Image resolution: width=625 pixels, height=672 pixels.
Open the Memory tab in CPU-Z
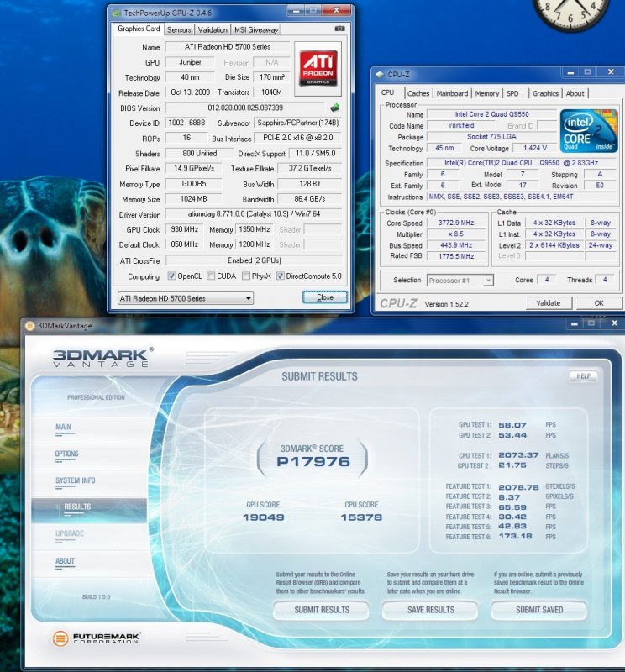point(487,93)
